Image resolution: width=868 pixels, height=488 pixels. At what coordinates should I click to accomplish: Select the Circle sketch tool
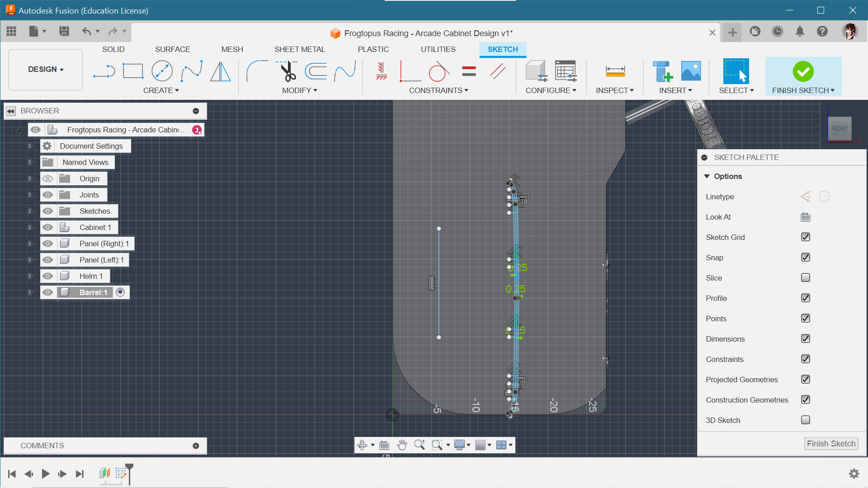(162, 71)
